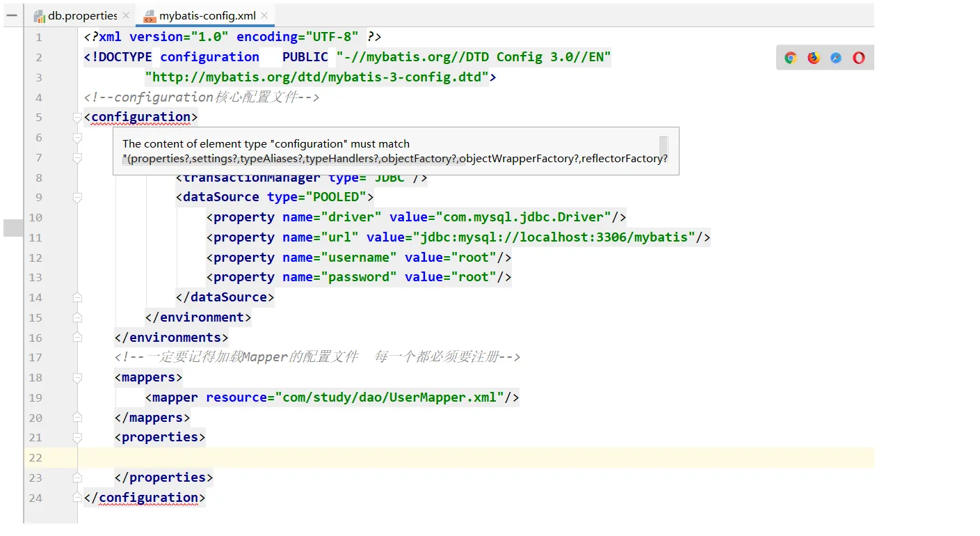Collapse the dataSource block via gutter fold marker
The width and height of the screenshot is (980, 536).
[x=77, y=198]
